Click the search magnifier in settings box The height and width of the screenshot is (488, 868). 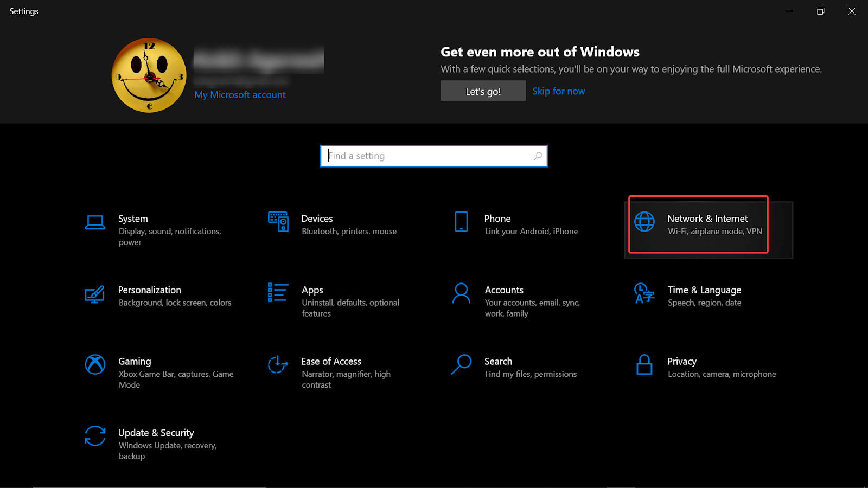538,156
